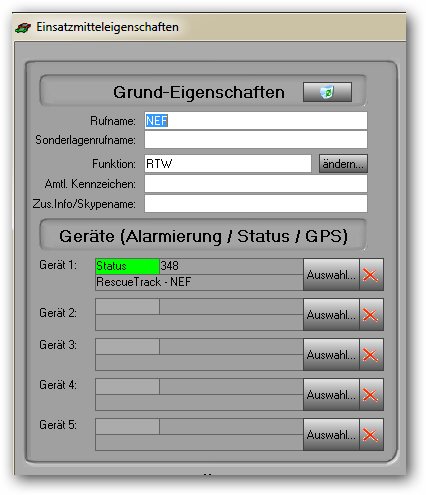
Task: Click into the Sonderlagenrufname field
Action: pos(256,140)
